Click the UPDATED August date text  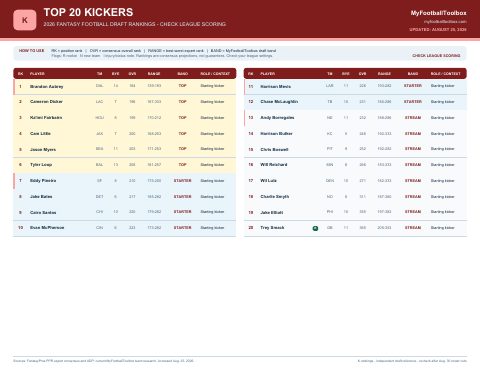(x=438, y=29)
